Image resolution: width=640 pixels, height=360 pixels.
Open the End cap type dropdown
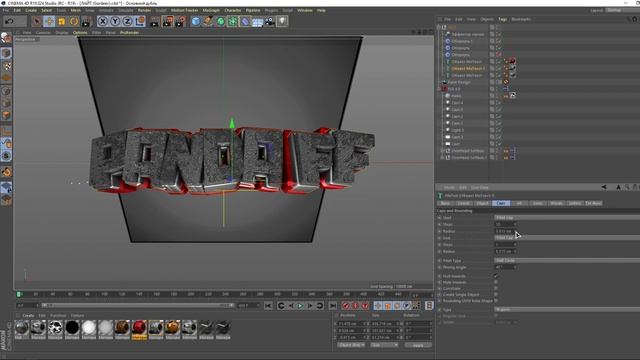567,238
